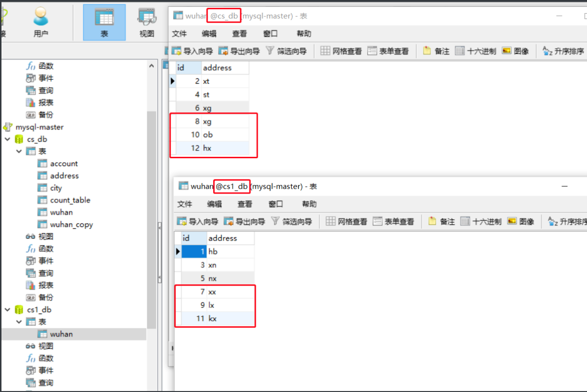Collapse the 表 node under cs_db
Viewport: 587px width, 392px height.
coord(19,151)
